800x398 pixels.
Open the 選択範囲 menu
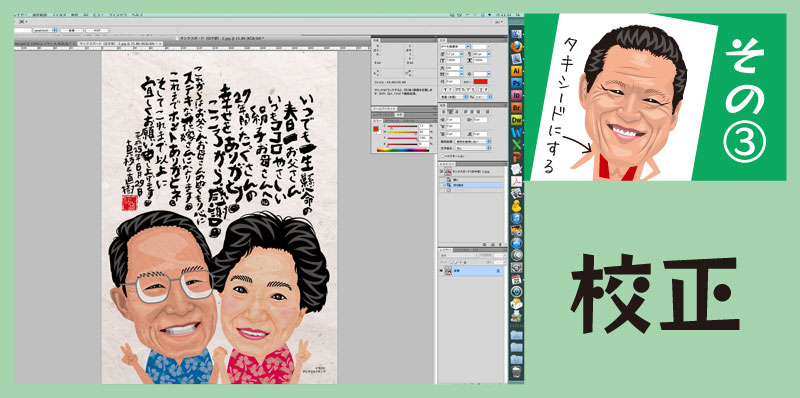(x=40, y=15)
